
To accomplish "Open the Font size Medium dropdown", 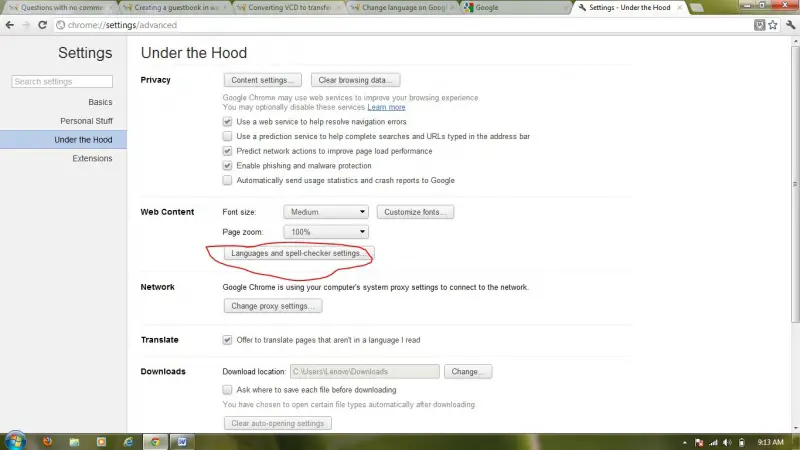I will (x=326, y=212).
